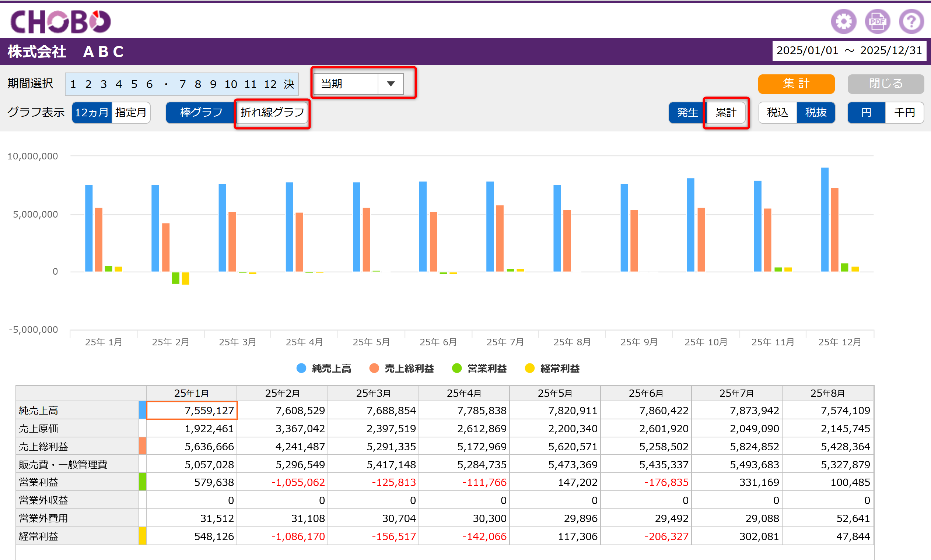Expand the 当期 period dropdown
931x560 pixels.
pyautogui.click(x=358, y=84)
